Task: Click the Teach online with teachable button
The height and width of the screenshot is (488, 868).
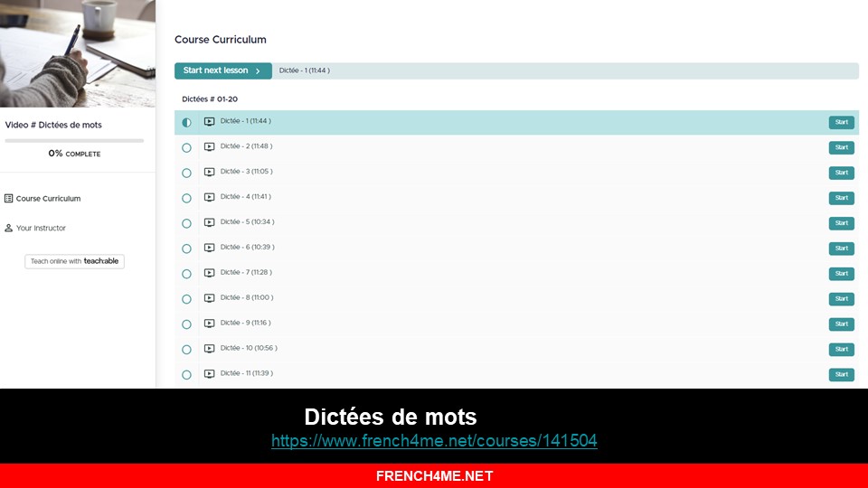Action: click(74, 261)
